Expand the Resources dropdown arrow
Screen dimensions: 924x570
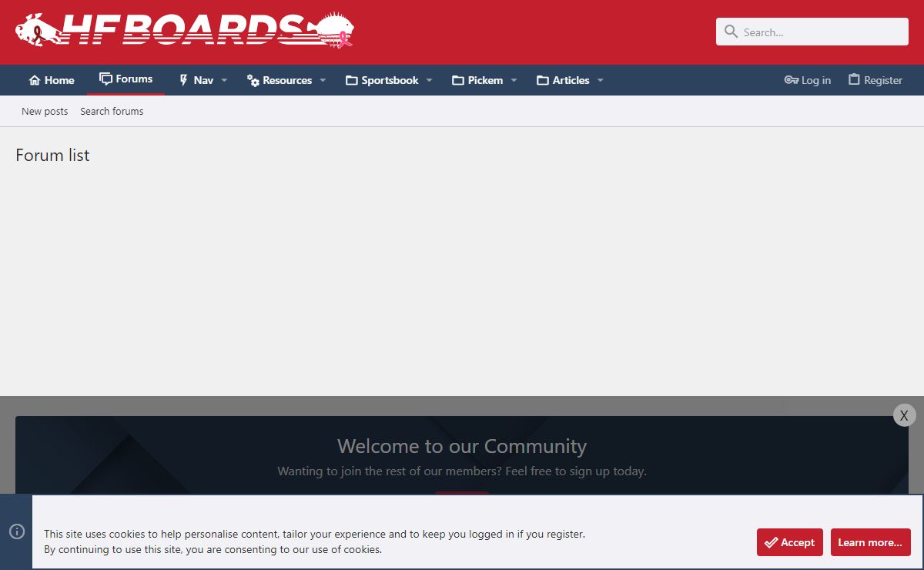323,80
